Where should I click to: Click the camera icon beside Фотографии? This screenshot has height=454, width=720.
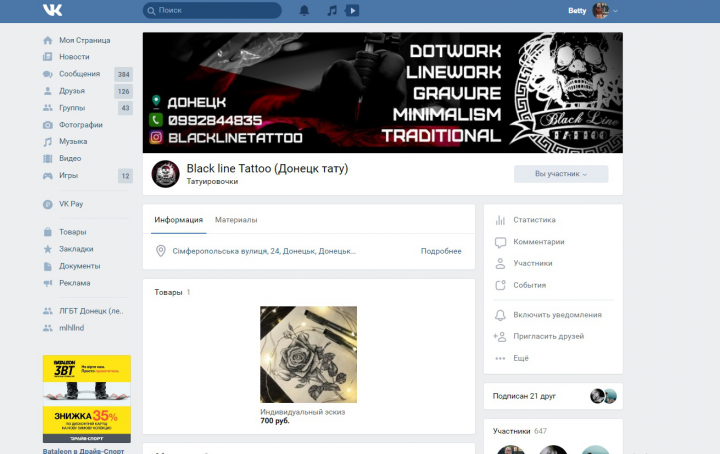coord(48,125)
